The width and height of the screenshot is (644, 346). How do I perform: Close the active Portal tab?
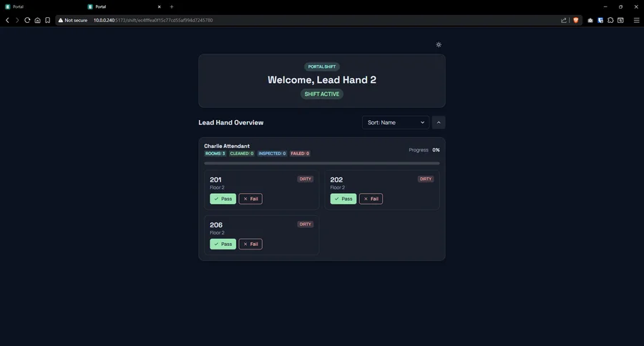coord(160,6)
